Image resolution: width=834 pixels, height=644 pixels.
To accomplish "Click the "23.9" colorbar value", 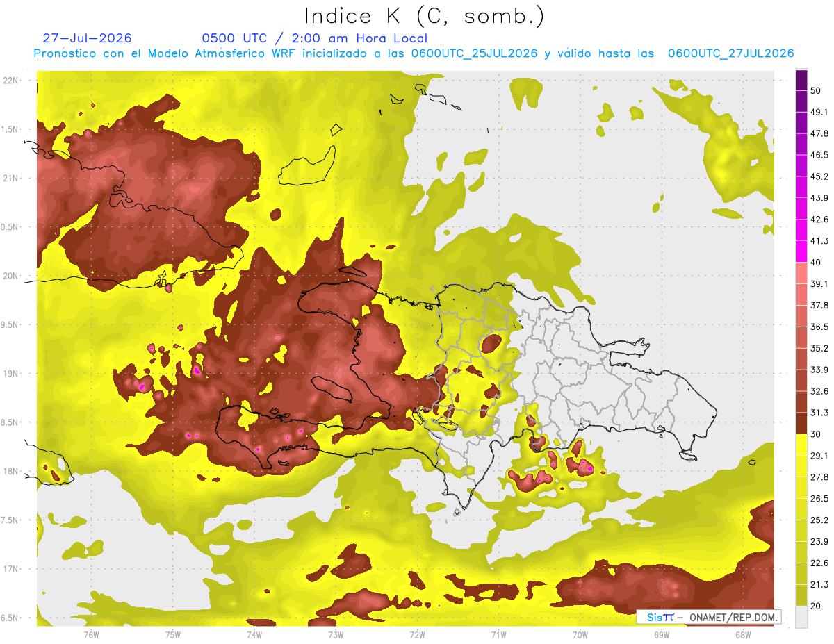I will pos(819,542).
